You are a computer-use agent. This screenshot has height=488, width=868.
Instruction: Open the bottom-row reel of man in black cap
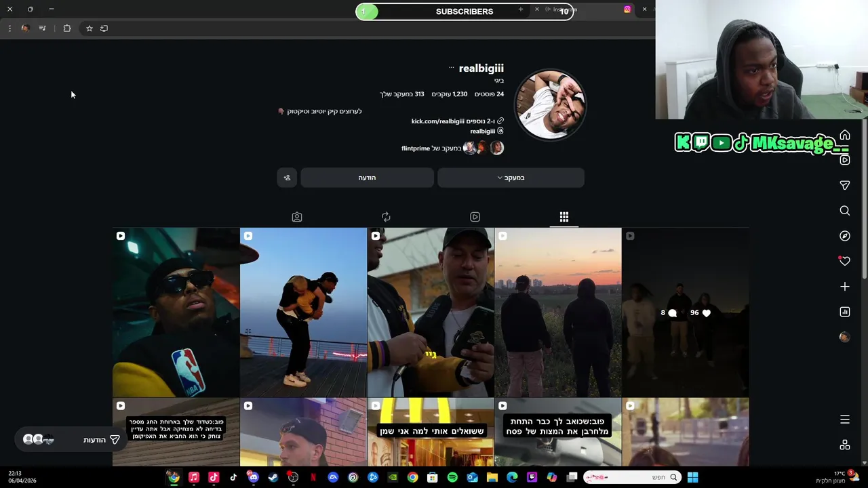point(303,432)
